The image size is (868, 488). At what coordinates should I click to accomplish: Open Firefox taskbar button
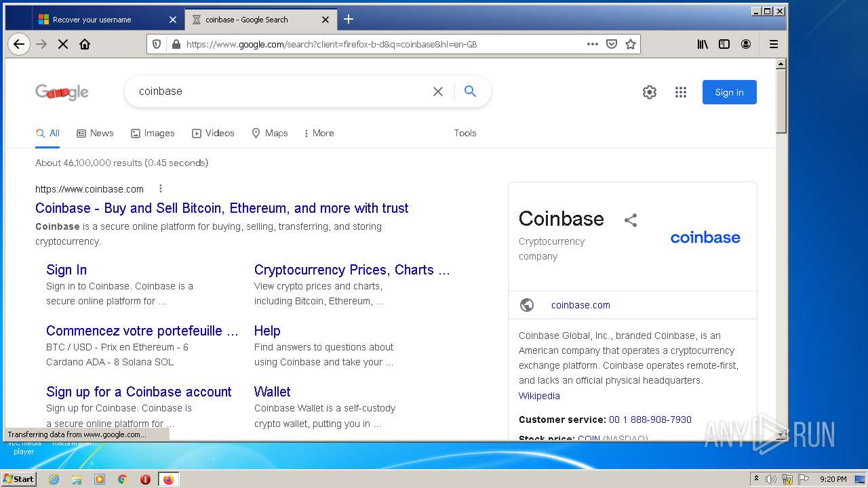[168, 479]
